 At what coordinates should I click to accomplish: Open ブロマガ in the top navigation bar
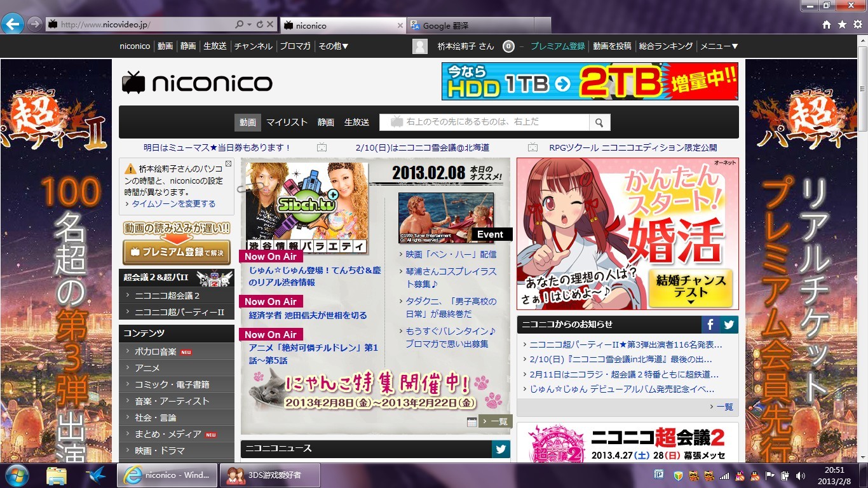pos(295,46)
